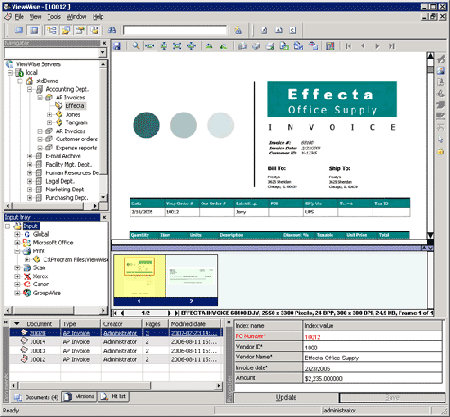
Task: Select Microsoft Office in the Input tray
Action: (x=53, y=242)
